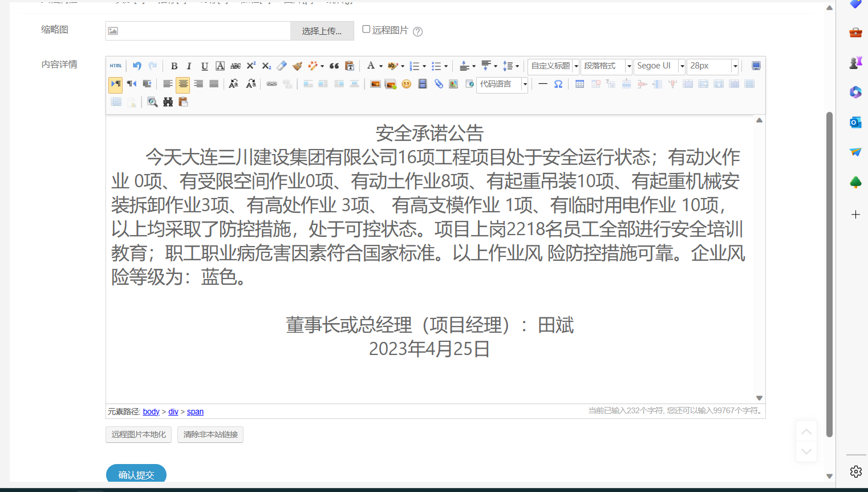
Task: Open the Segoe UI font family dropdown
Action: point(659,66)
